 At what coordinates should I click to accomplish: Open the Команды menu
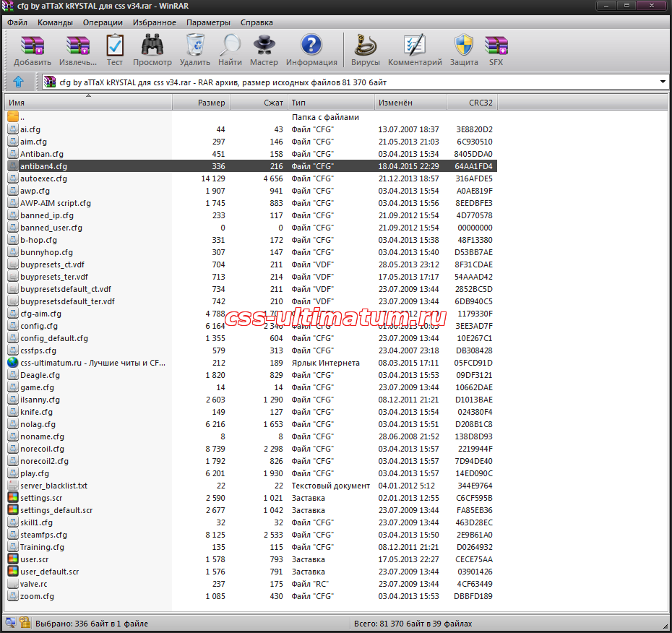[55, 22]
